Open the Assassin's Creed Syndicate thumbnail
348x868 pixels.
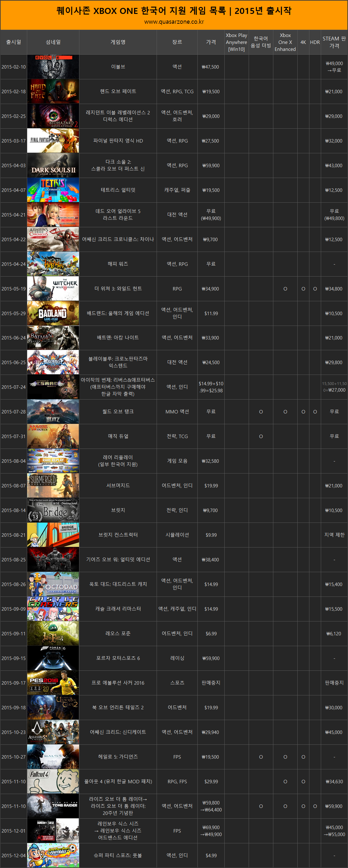53,732
